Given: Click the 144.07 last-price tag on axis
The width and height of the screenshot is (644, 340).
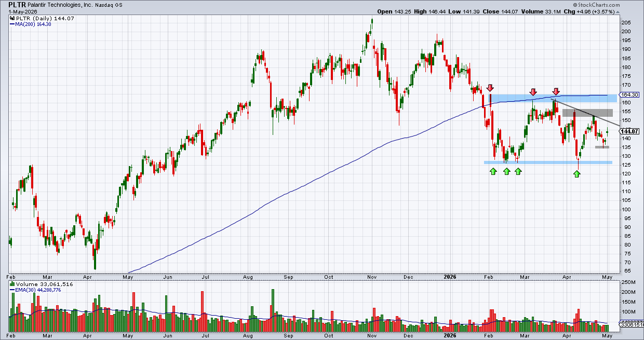Looking at the screenshot, I should pos(628,131).
